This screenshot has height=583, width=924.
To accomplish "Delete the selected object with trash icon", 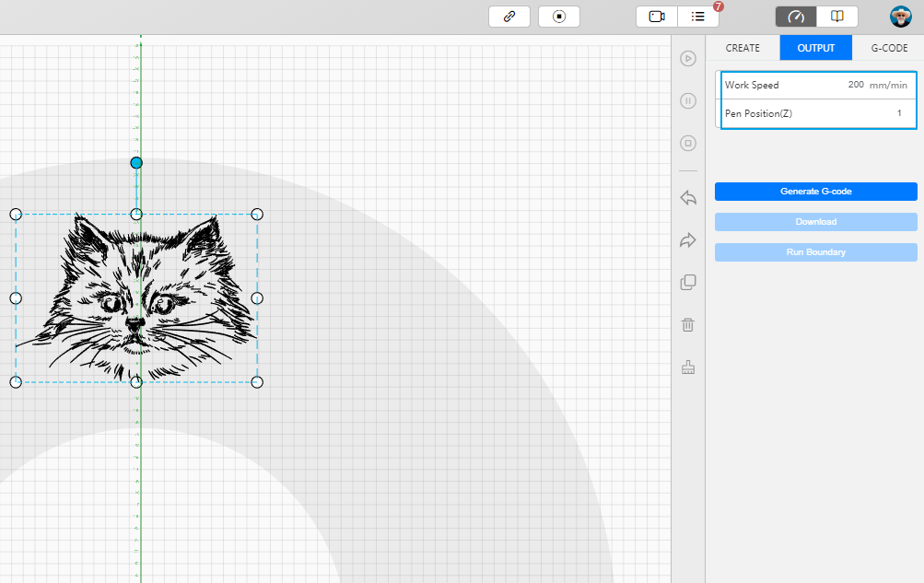I will pyautogui.click(x=687, y=325).
